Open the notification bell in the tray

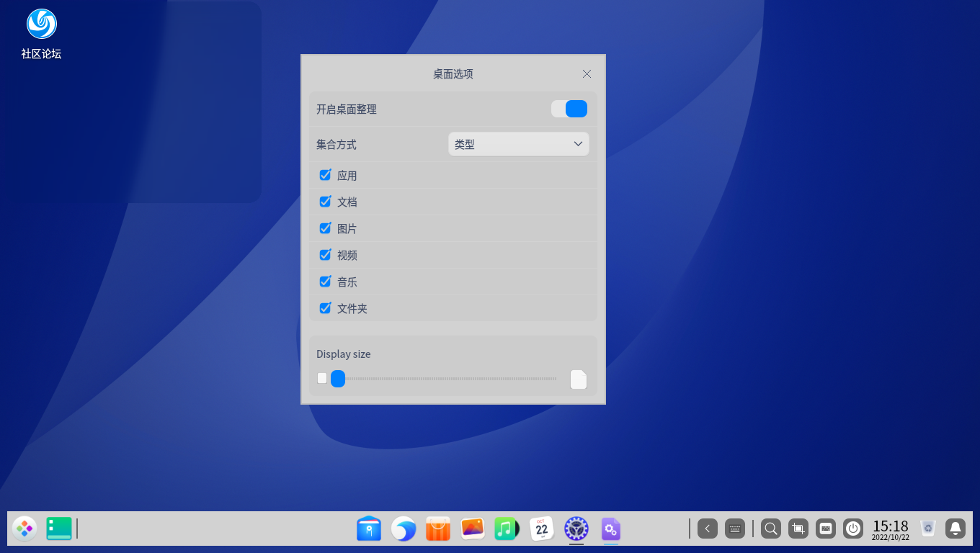click(955, 529)
